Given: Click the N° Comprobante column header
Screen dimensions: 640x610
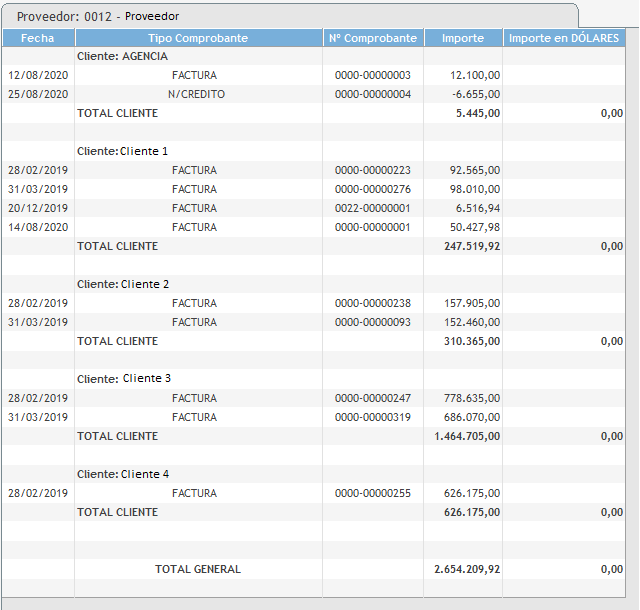Looking at the screenshot, I should (x=372, y=38).
